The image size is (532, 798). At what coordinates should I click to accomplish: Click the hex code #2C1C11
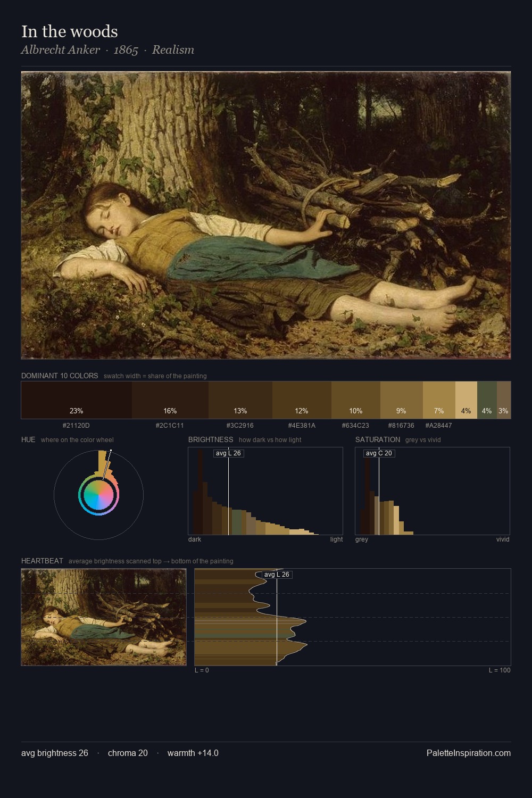170,426
